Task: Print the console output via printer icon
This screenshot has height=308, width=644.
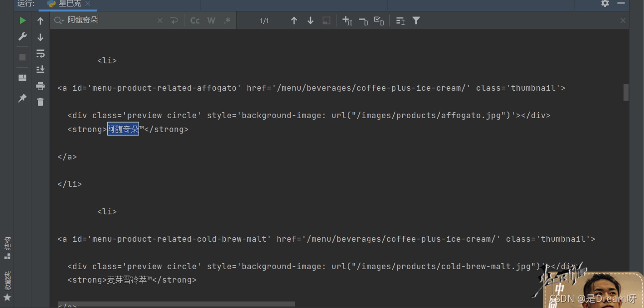Action: click(x=40, y=86)
